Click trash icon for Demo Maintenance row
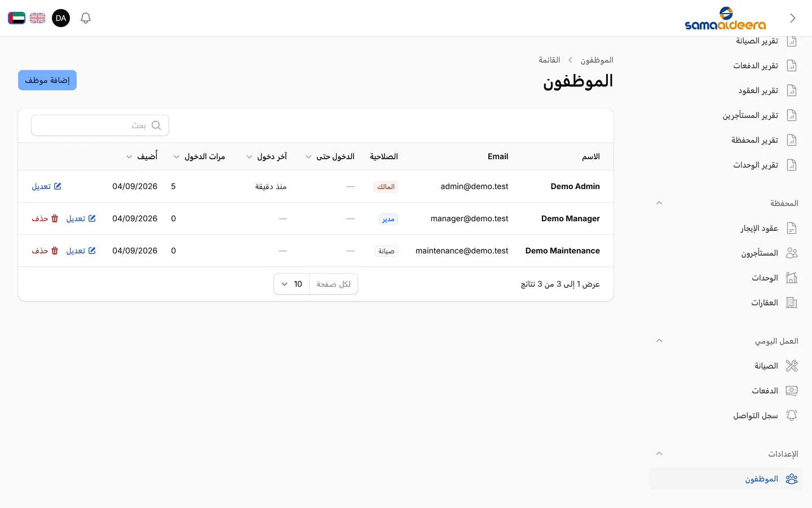Viewport: 812px width, 508px height. point(55,251)
